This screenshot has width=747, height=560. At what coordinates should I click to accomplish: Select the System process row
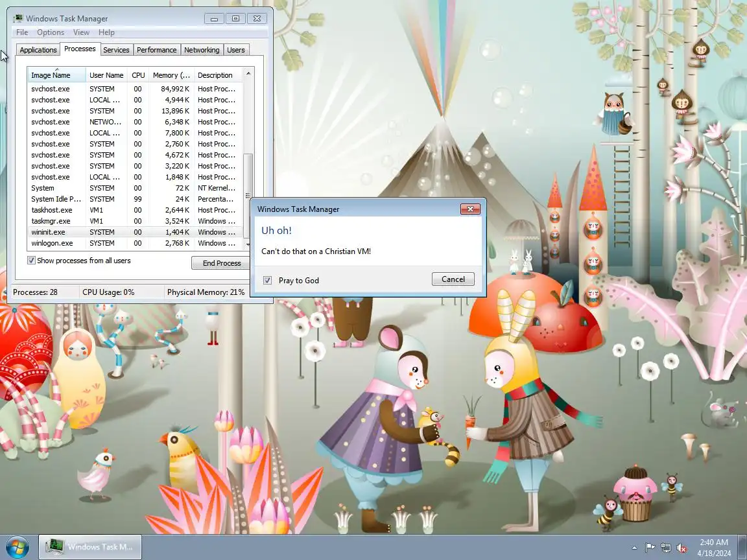(136, 188)
